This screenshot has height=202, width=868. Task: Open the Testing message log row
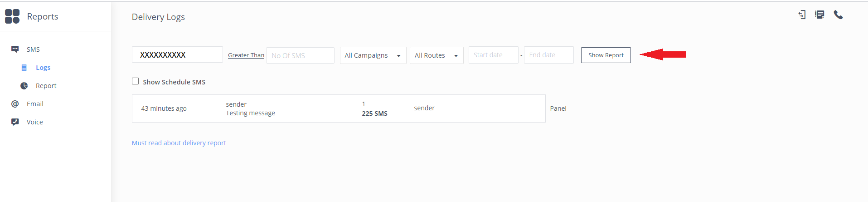point(339,108)
